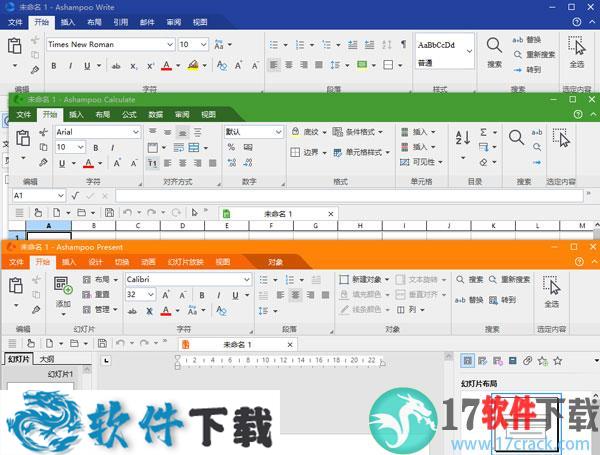The width and height of the screenshot is (600, 455).
Task: Open the 公式 tab in Calculate
Action: pos(129,114)
